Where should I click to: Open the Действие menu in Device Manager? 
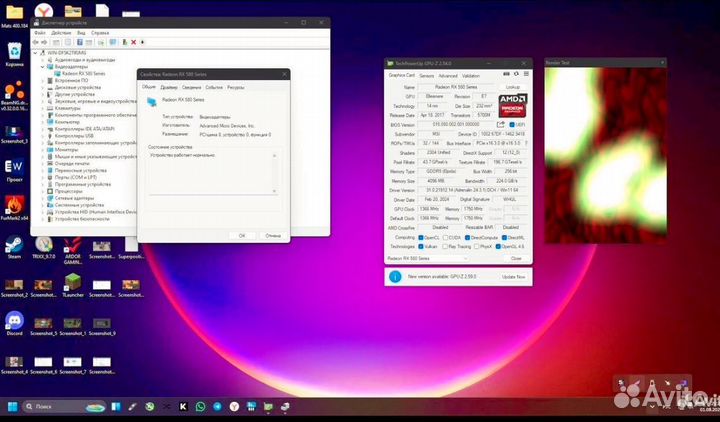click(61, 33)
